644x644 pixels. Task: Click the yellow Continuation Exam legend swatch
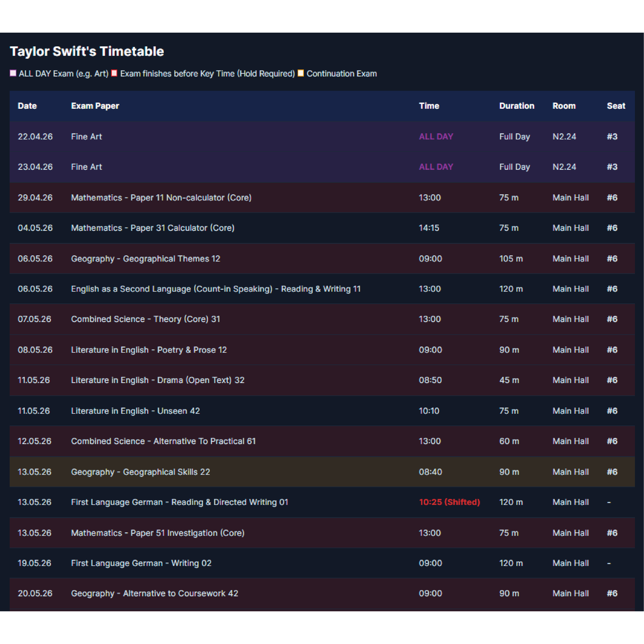(x=301, y=73)
